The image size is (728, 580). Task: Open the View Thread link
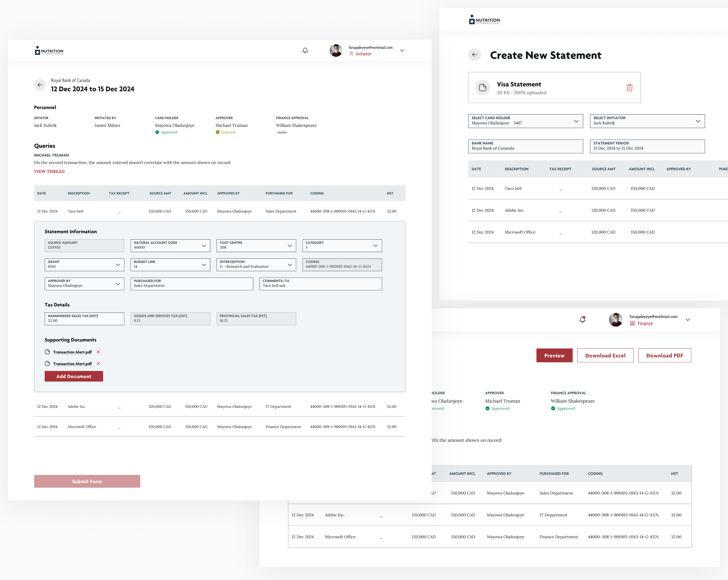click(x=49, y=171)
